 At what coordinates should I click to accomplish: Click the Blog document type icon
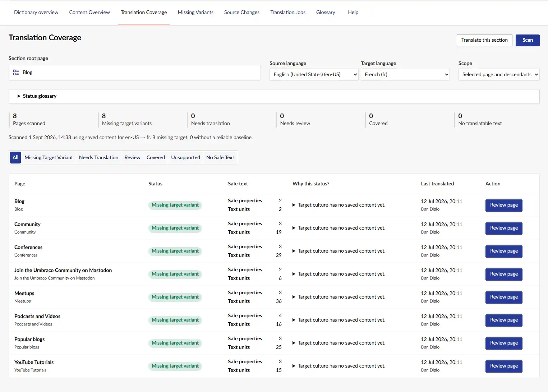(x=16, y=73)
